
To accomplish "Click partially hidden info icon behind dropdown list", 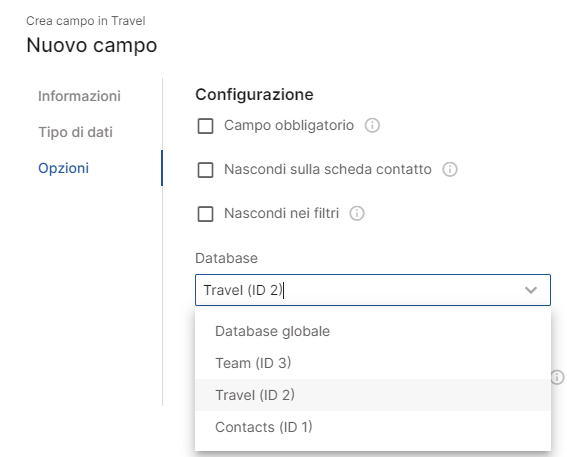I will pyautogui.click(x=558, y=377).
